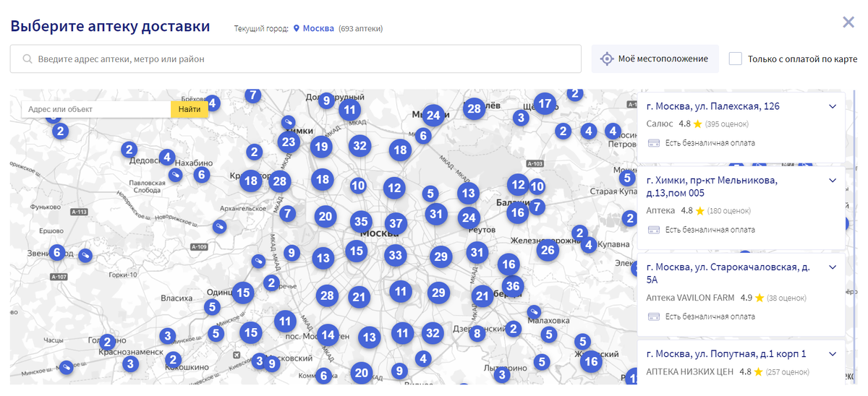Viewport: 868px width, 396px height.
Task: Focus the pharmacy address, metro or district field
Action: point(296,59)
